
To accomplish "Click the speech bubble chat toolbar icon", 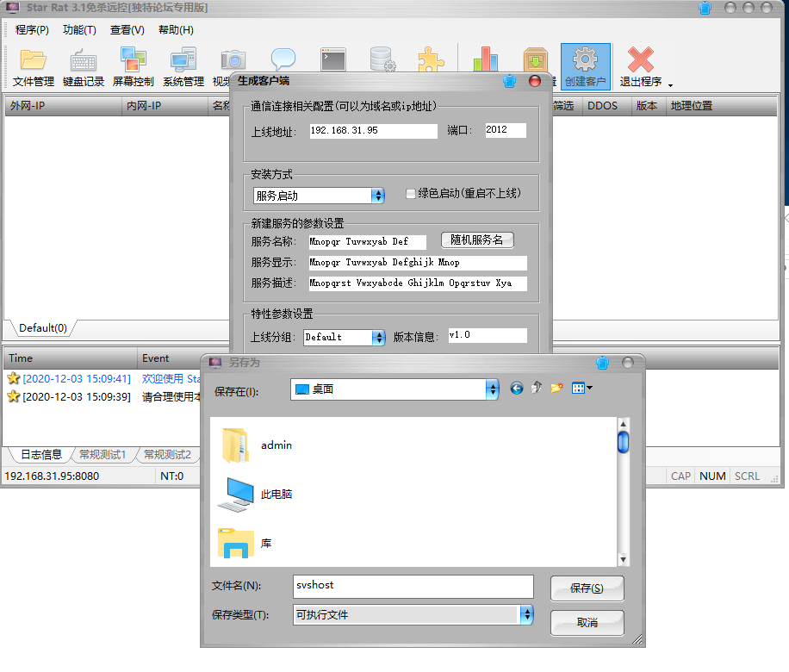I will click(x=283, y=59).
